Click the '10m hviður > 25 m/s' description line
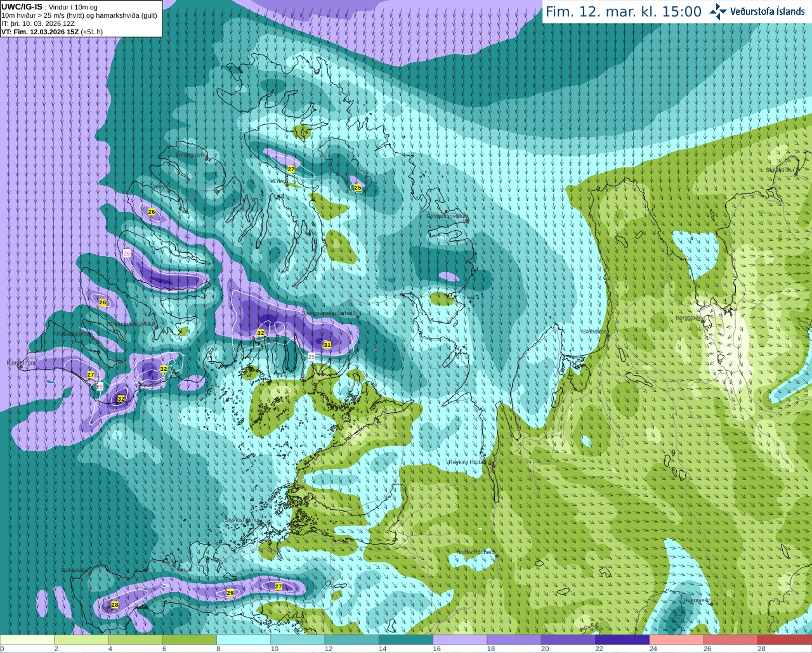812x653 pixels. [79, 15]
